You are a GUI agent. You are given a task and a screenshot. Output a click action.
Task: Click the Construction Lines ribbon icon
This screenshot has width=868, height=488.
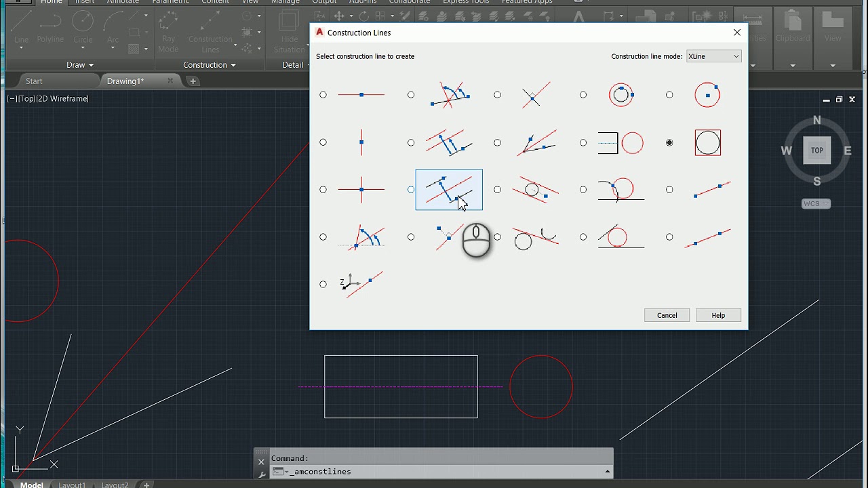coord(210,33)
